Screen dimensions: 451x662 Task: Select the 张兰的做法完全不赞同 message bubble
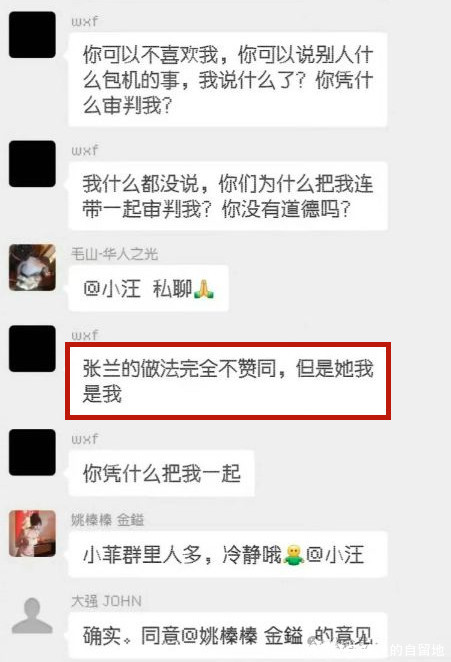pyautogui.click(x=228, y=381)
